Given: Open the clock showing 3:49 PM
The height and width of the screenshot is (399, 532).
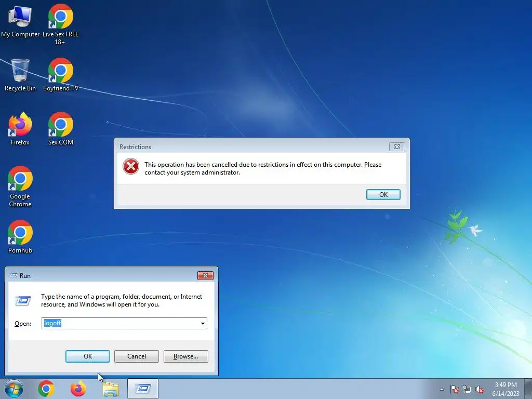Looking at the screenshot, I should click(x=506, y=389).
